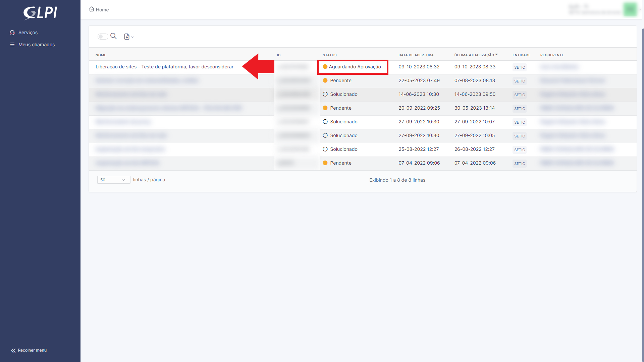Click the GLPI logo
This screenshot has width=644, height=362.
(x=40, y=13)
